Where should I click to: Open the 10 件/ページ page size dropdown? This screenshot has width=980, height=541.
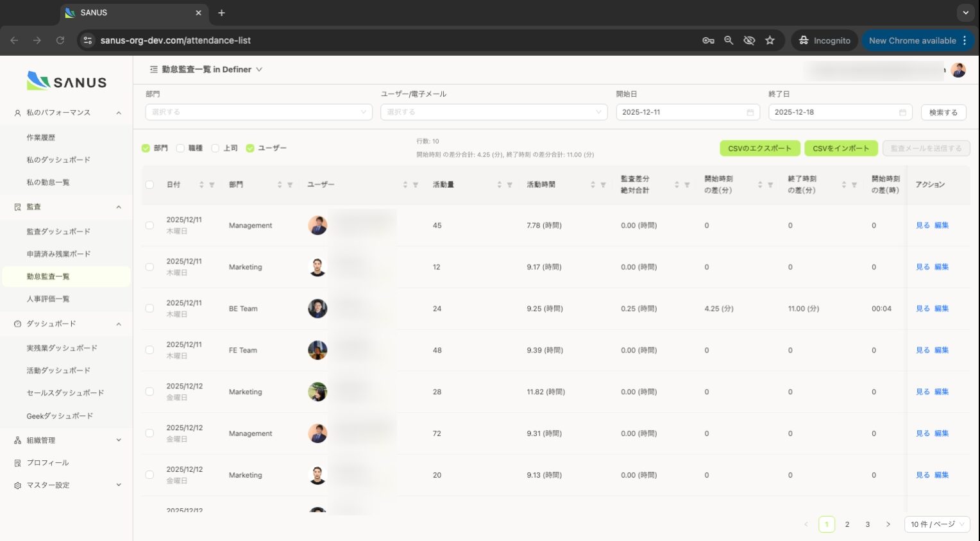point(936,524)
